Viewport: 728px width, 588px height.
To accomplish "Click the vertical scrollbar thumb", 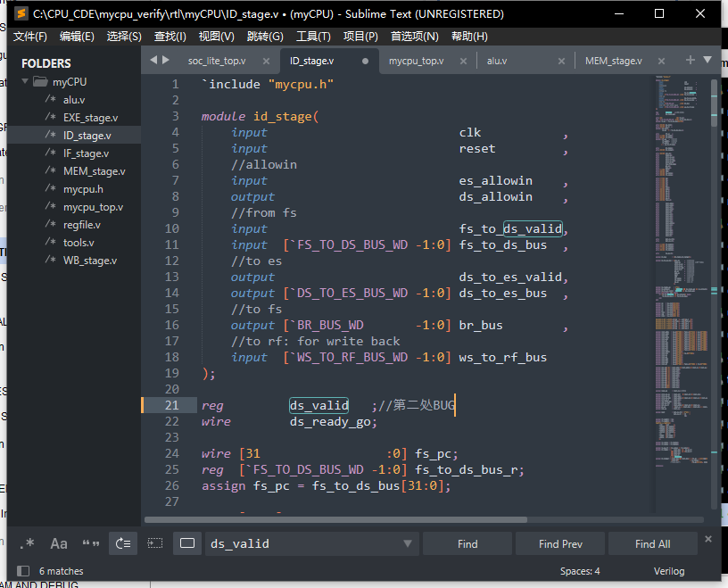I will (714, 104).
